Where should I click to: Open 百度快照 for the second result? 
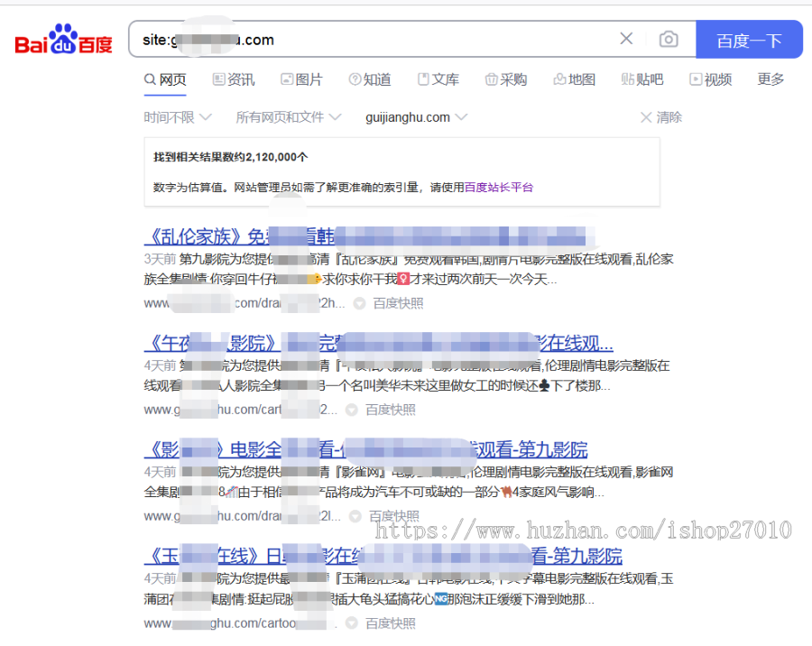[391, 410]
